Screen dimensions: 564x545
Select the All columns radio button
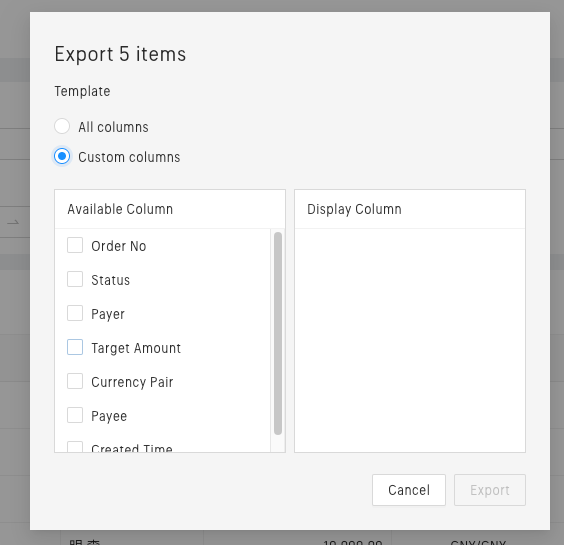62,126
